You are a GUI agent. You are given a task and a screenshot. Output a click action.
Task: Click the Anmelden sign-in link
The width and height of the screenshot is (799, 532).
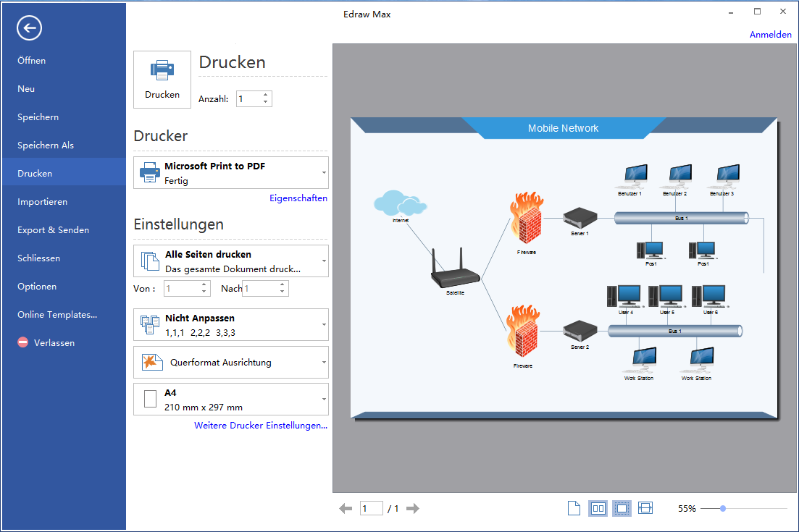point(771,35)
